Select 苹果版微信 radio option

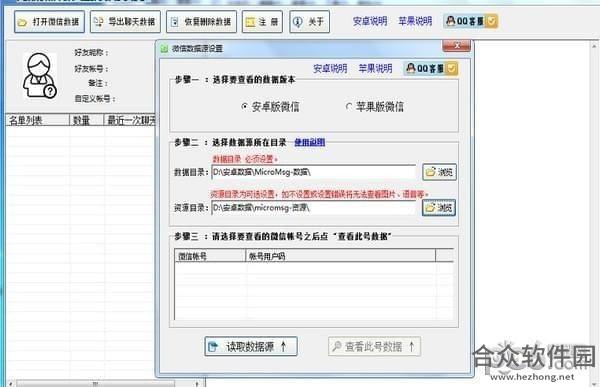[375, 107]
